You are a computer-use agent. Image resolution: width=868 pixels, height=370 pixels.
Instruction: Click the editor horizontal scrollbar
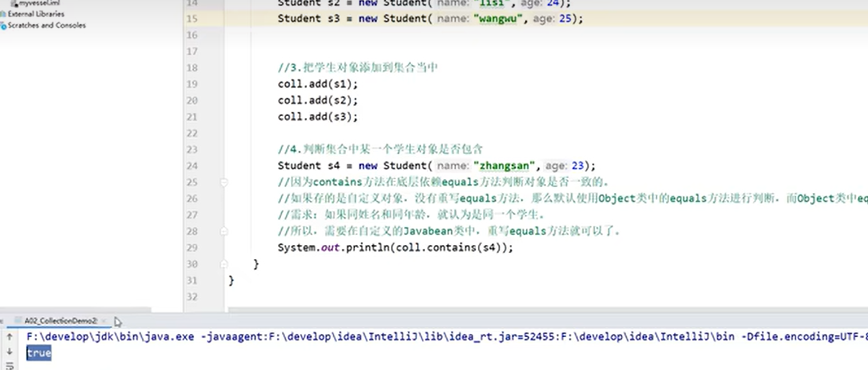(547, 310)
